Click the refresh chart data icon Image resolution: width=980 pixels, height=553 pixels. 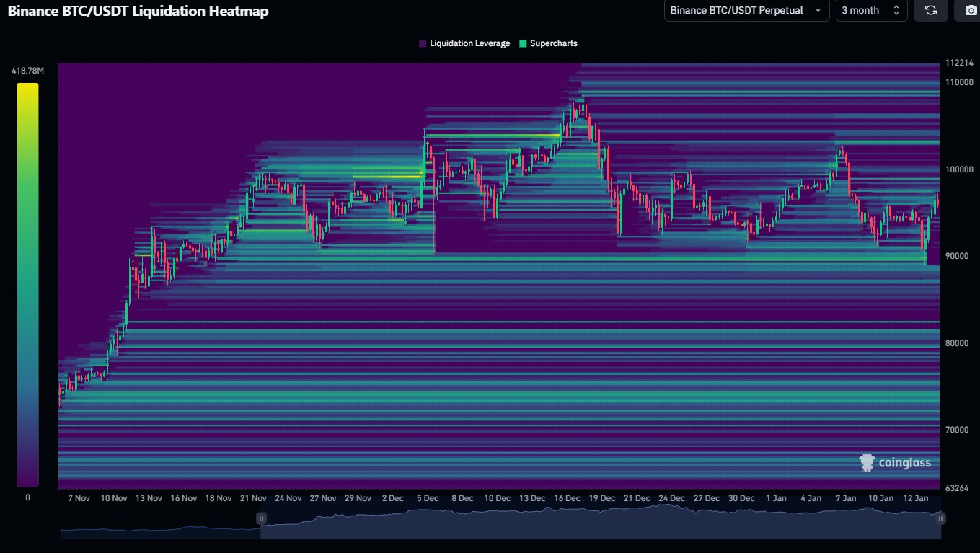coord(930,10)
